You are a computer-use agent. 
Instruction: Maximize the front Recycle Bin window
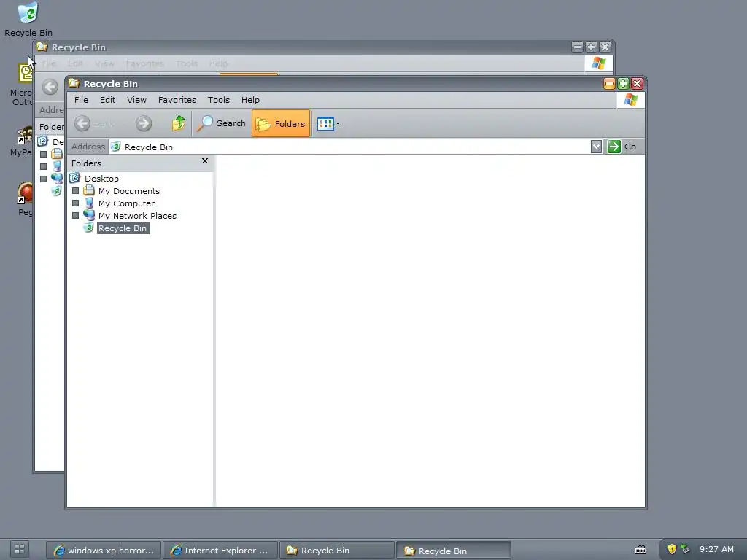623,84
